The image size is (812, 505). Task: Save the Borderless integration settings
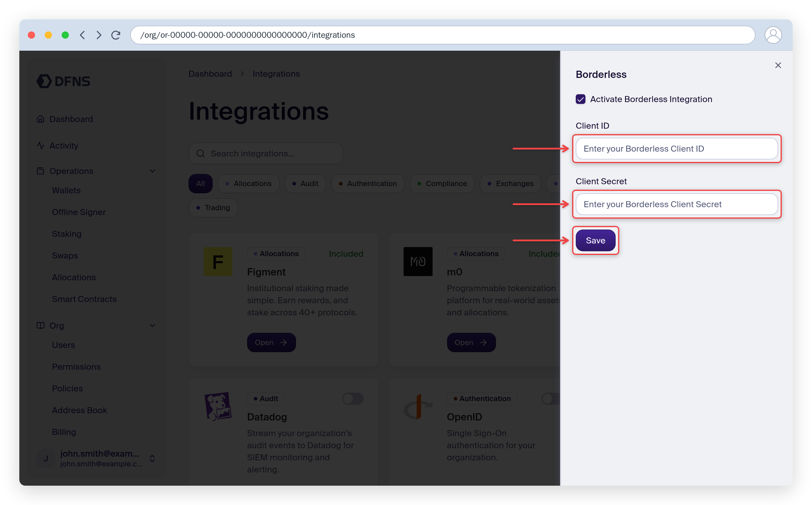[x=595, y=240]
